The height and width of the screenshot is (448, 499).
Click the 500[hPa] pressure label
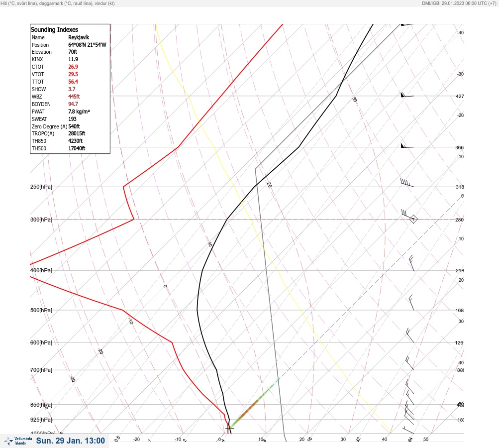coord(41,310)
